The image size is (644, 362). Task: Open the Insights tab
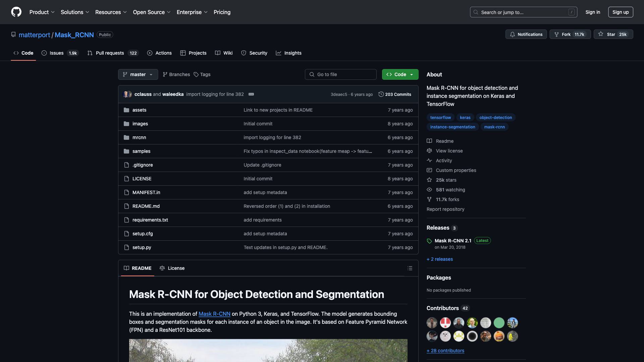coord(288,53)
